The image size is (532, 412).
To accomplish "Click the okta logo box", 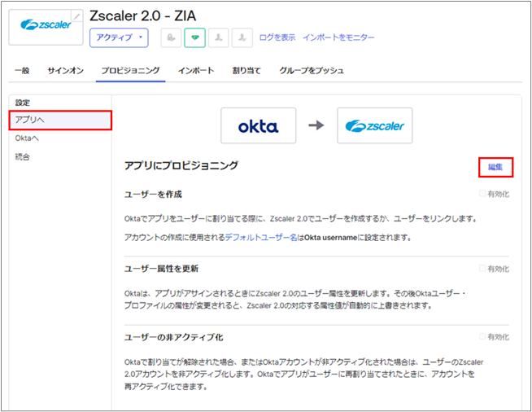I will pos(258,125).
